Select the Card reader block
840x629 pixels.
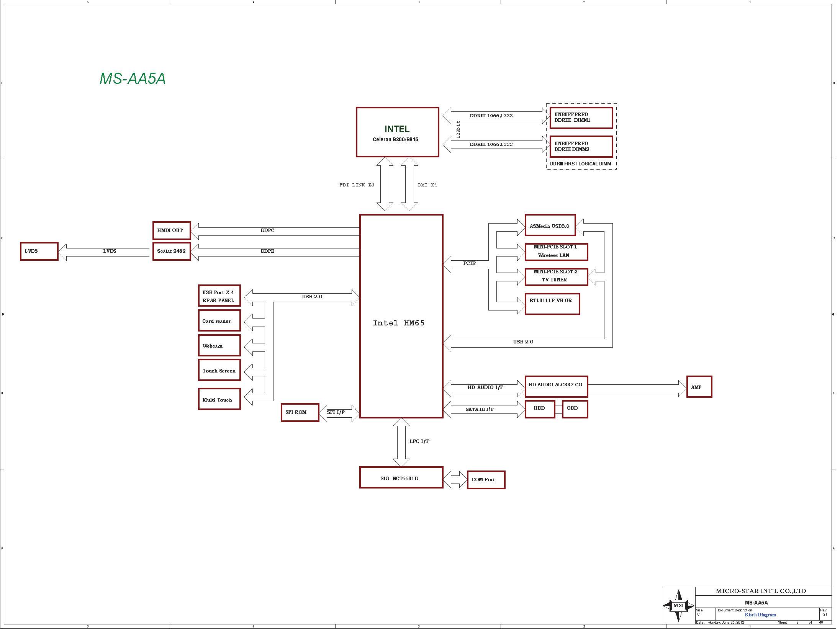[219, 320]
